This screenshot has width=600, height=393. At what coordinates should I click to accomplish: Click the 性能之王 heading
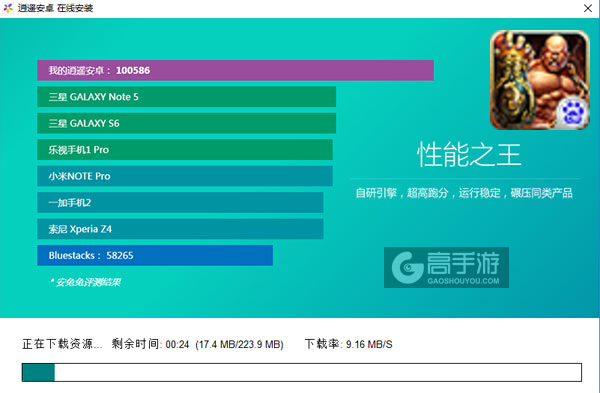469,155
